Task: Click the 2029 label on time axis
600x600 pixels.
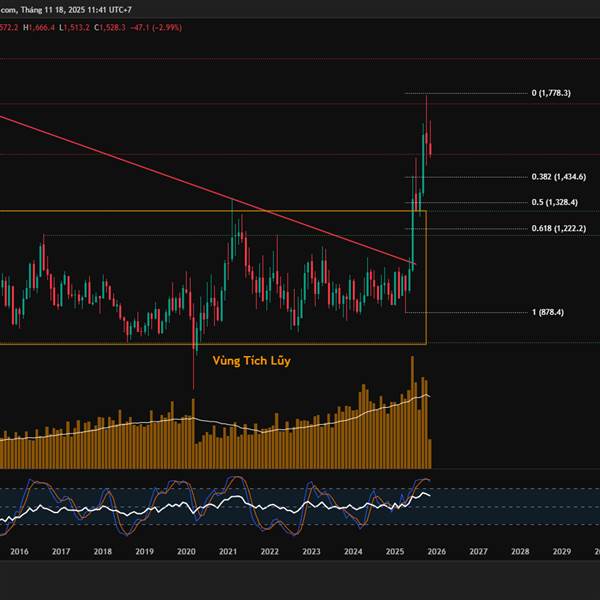Action: point(562,551)
